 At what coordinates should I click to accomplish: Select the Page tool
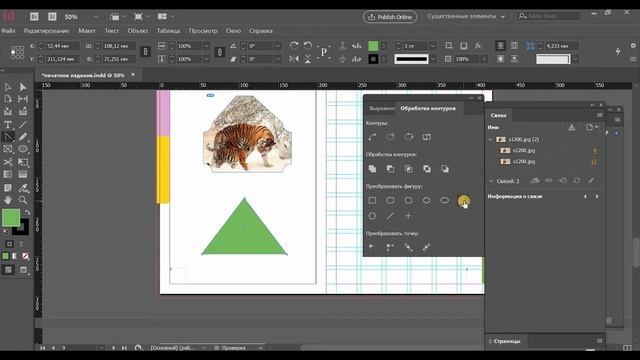pyautogui.click(x=8, y=99)
